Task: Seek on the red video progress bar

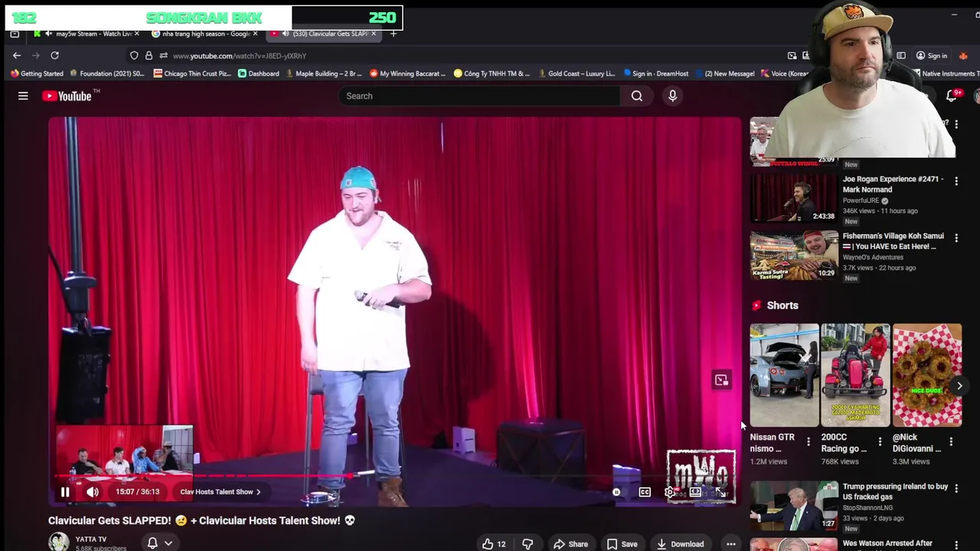Action: pos(394,477)
